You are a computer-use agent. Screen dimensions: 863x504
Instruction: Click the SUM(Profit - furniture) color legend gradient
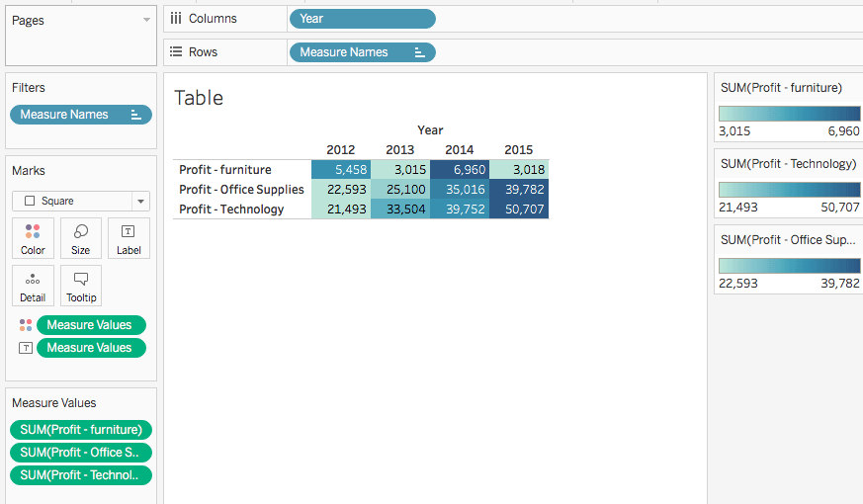(x=789, y=112)
